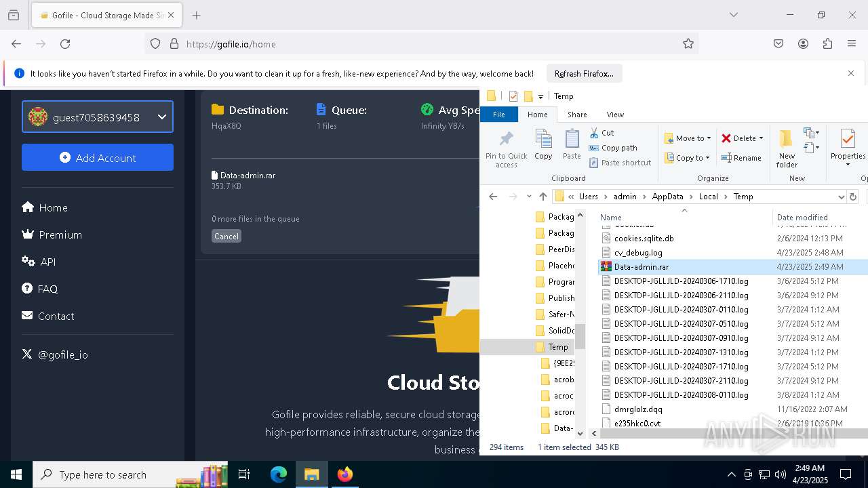Click the Explorer up-directory arrow

coord(542,197)
